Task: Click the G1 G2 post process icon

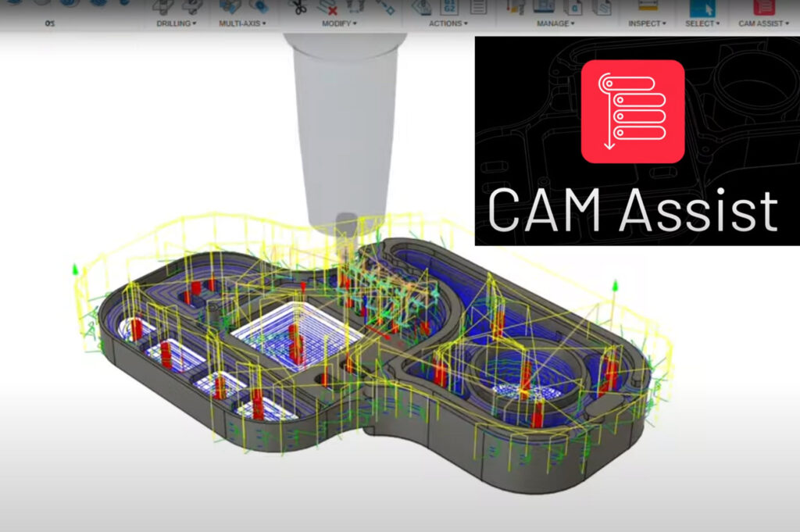Action: click(x=449, y=6)
